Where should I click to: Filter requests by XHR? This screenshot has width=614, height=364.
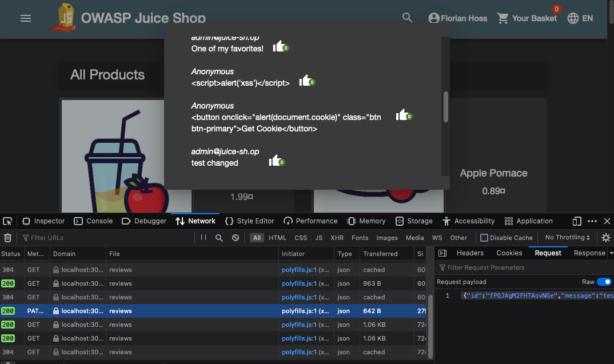[x=337, y=238]
